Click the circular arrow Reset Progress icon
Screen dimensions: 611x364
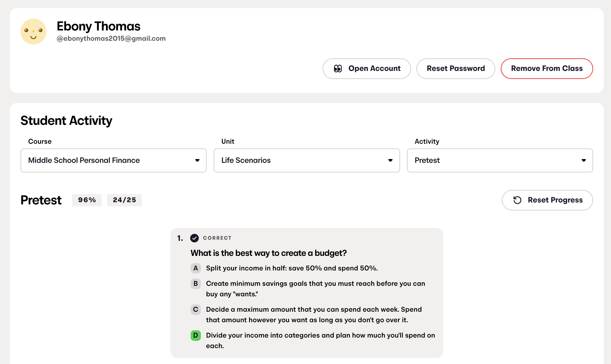pos(517,200)
